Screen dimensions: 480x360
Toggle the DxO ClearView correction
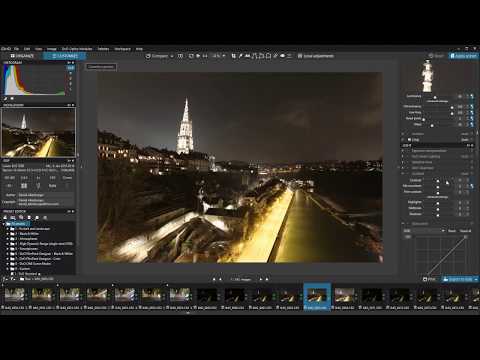408,168
